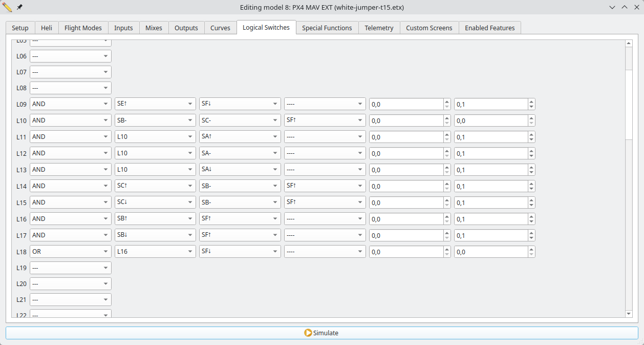Click the scrollbar down arrow on the right
The width and height of the screenshot is (644, 345).
point(629,313)
